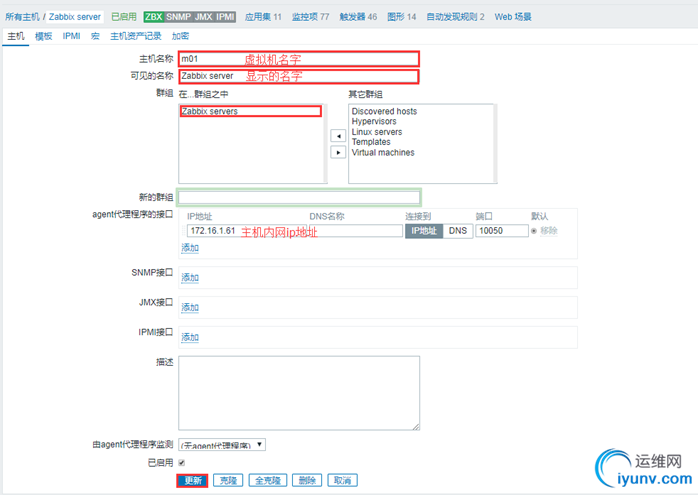Image resolution: width=698 pixels, height=495 pixels.
Task: Open Zabbix server breadcrumb link
Action: (x=75, y=17)
